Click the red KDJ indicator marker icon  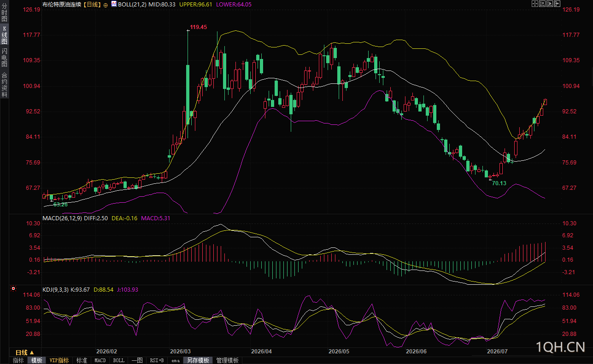coord(13,289)
